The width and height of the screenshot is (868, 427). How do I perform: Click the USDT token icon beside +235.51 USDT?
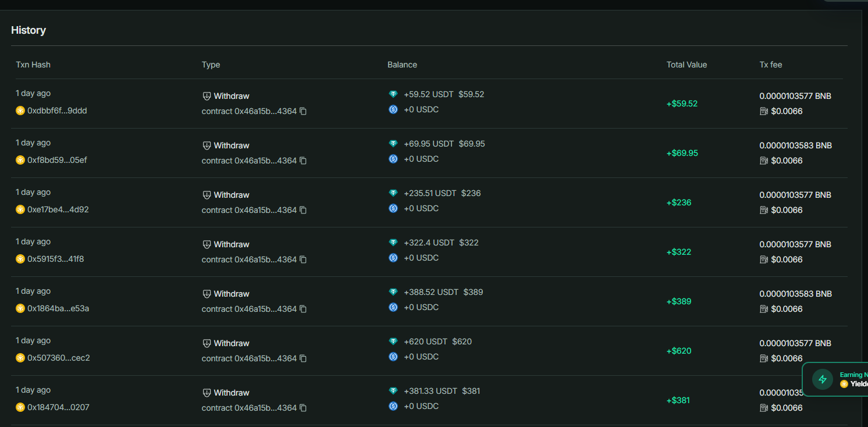point(393,193)
